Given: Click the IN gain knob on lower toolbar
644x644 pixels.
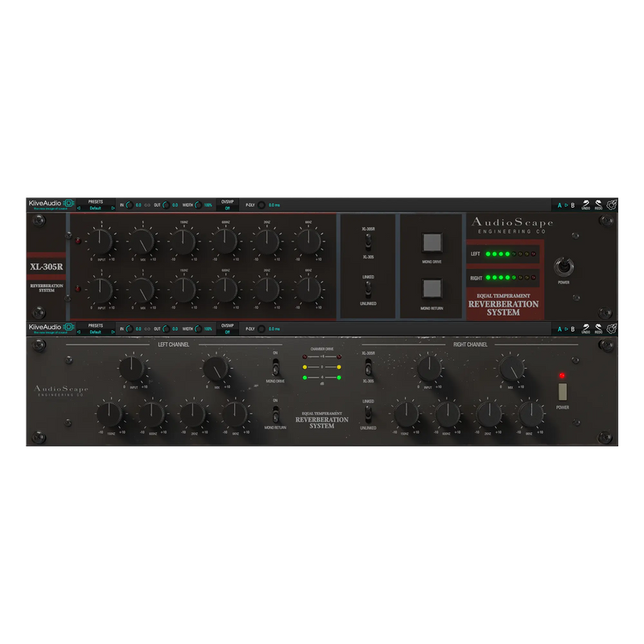Looking at the screenshot, I should click(130, 329).
